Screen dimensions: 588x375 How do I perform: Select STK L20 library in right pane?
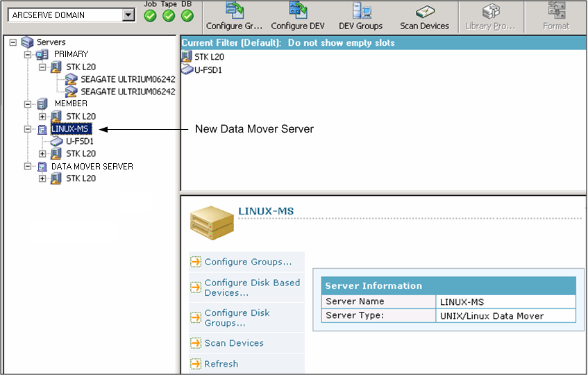pyautogui.click(x=209, y=56)
